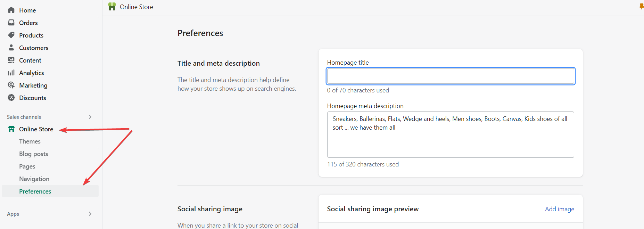Click the Home house icon
Viewport: 644px width, 229px height.
coord(11,10)
